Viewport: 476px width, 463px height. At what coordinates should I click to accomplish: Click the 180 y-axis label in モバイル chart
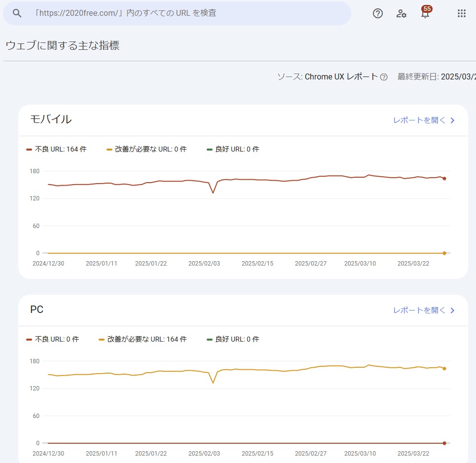(35, 171)
